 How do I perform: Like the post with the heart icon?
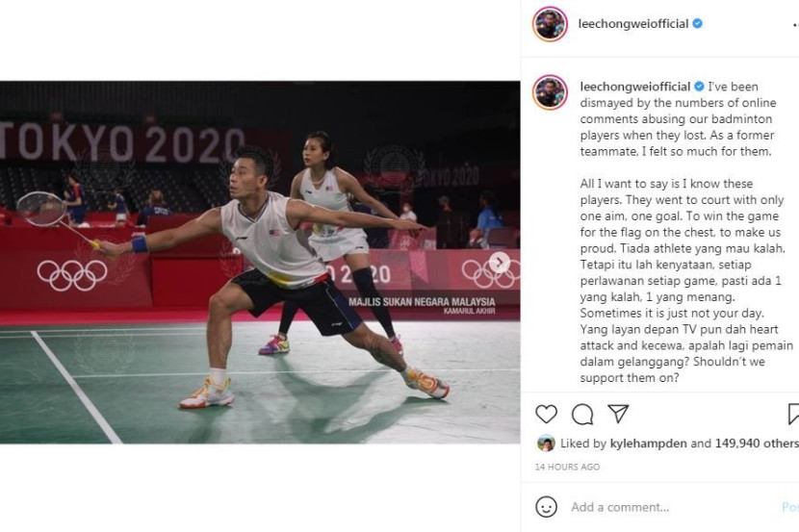546,415
